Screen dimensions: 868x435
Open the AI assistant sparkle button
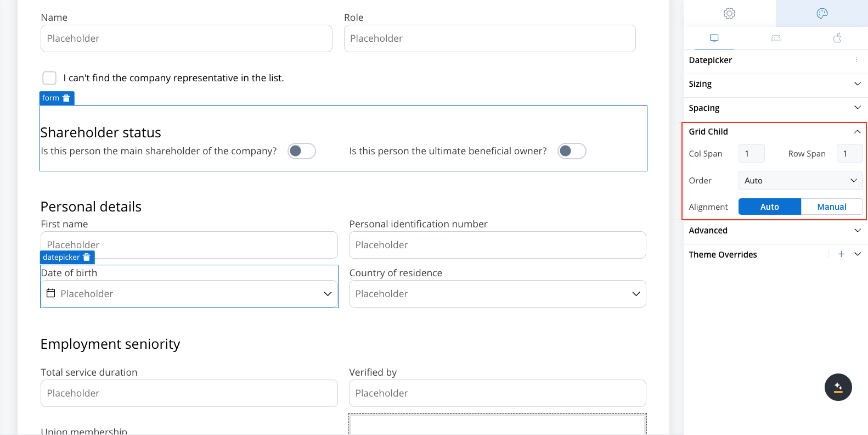pos(838,387)
